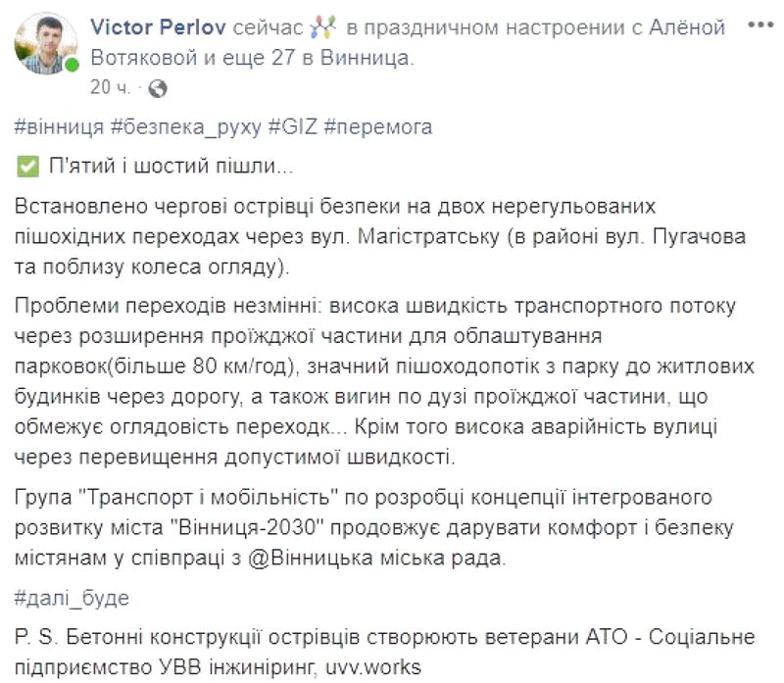Image resolution: width=784 pixels, height=683 pixels.
Task: Click the festive mood garland icon
Action: pyautogui.click(x=323, y=27)
